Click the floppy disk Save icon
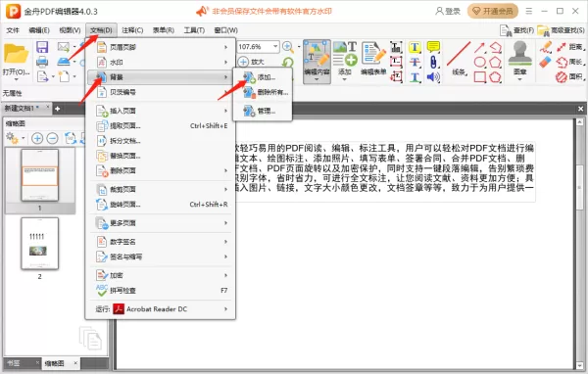Image resolution: width=588 pixels, height=374 pixels. [42, 47]
